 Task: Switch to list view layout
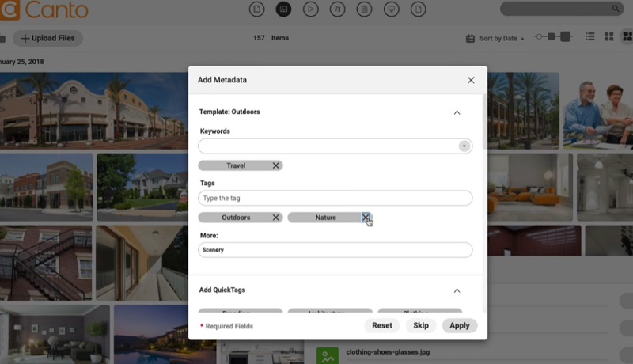click(x=589, y=37)
